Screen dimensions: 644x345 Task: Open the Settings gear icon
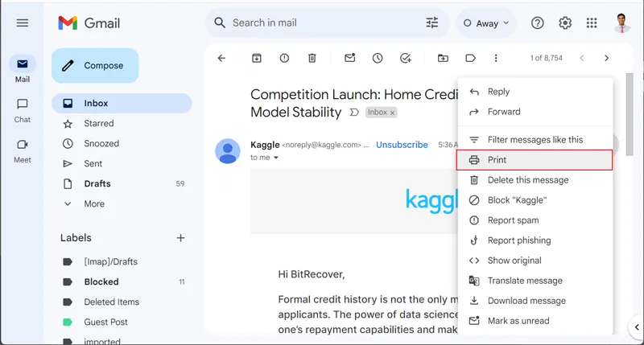[565, 23]
